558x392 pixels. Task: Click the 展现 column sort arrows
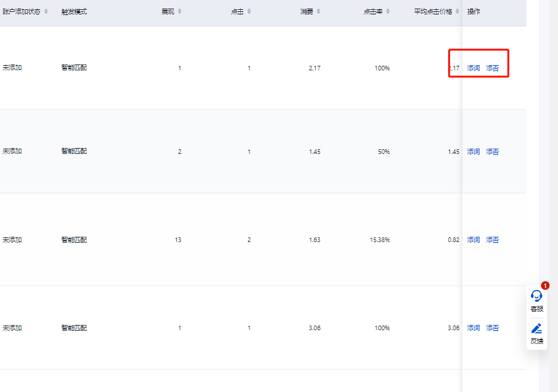pyautogui.click(x=180, y=12)
